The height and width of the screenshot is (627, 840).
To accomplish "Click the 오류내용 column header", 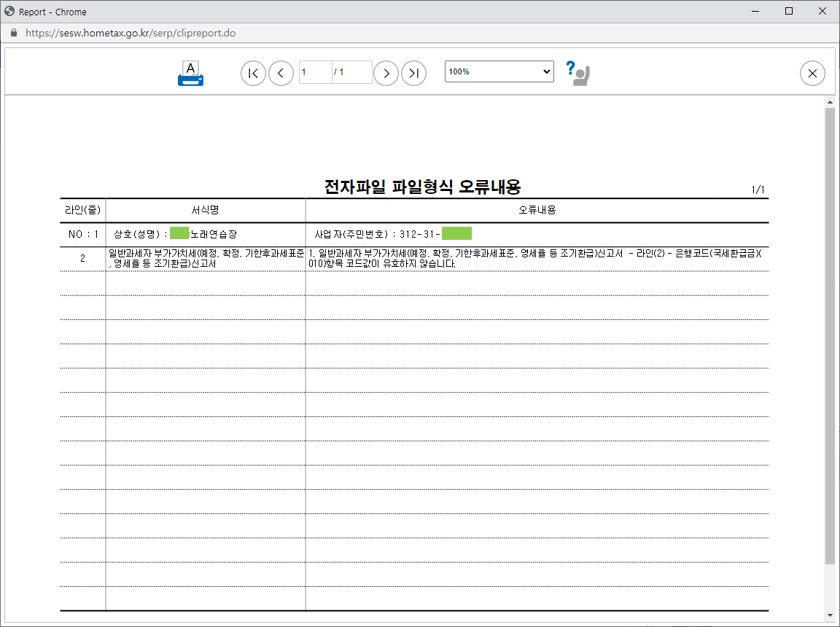I will click(x=537, y=210).
